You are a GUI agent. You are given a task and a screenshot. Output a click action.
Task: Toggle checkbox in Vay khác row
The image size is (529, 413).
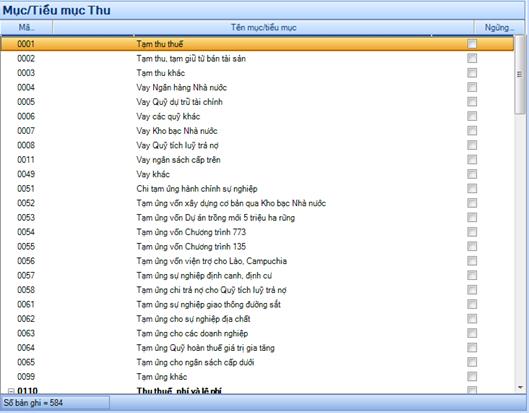click(x=472, y=174)
